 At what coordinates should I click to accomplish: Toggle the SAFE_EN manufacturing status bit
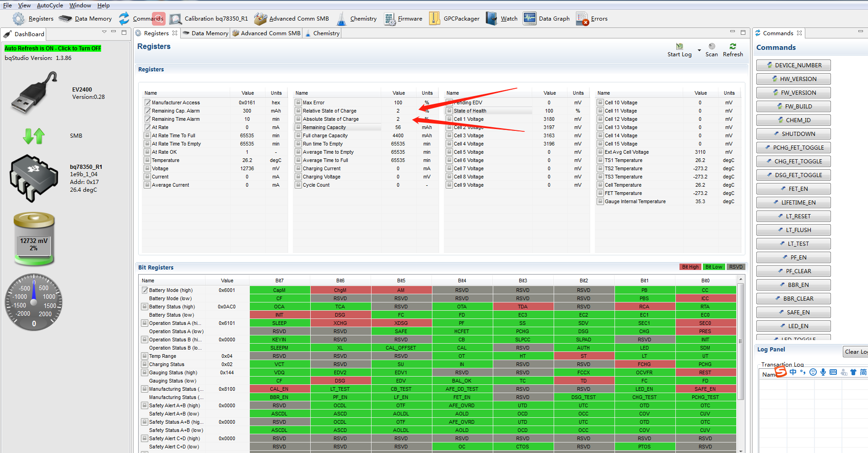[705, 389]
